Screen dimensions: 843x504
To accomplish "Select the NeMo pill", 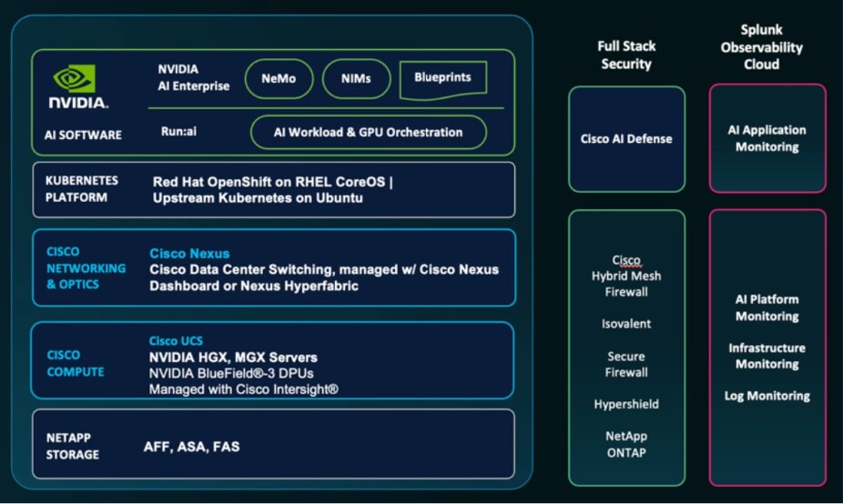I will (x=279, y=79).
